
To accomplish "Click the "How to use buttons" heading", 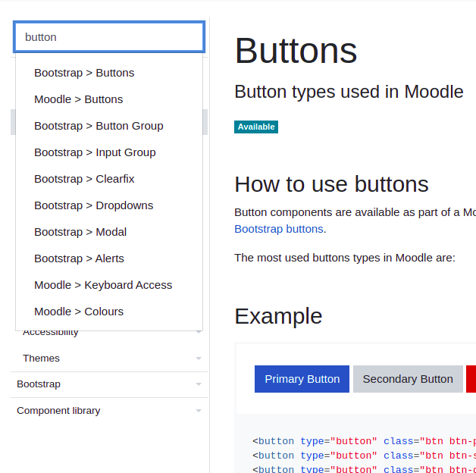I will [x=331, y=184].
